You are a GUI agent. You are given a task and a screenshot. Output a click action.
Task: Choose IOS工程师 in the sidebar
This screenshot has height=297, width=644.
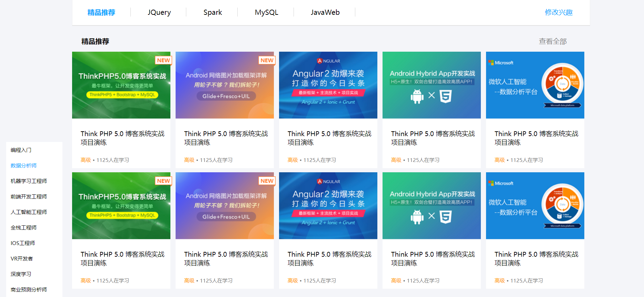click(x=23, y=243)
